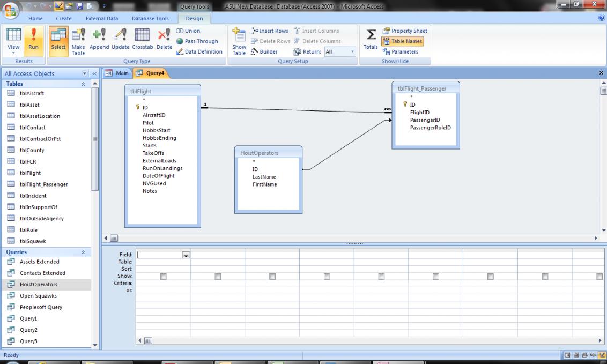Click Insert Rows in Query Setup
The height and width of the screenshot is (364, 607).
pos(269,31)
